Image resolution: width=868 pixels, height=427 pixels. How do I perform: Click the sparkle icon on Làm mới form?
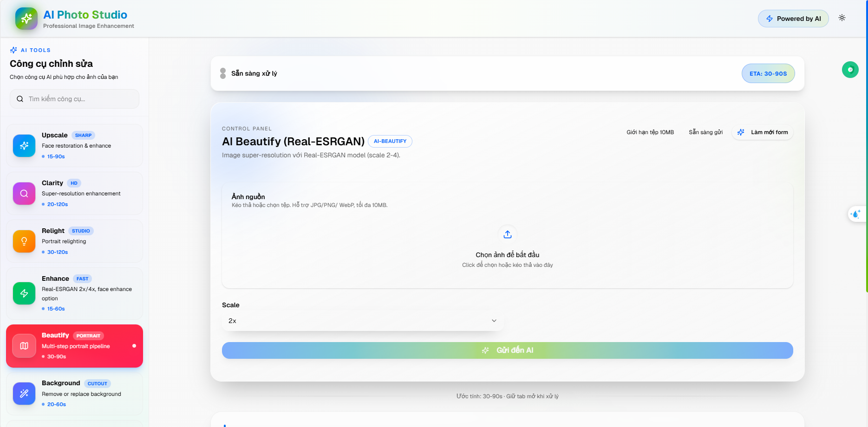click(740, 132)
